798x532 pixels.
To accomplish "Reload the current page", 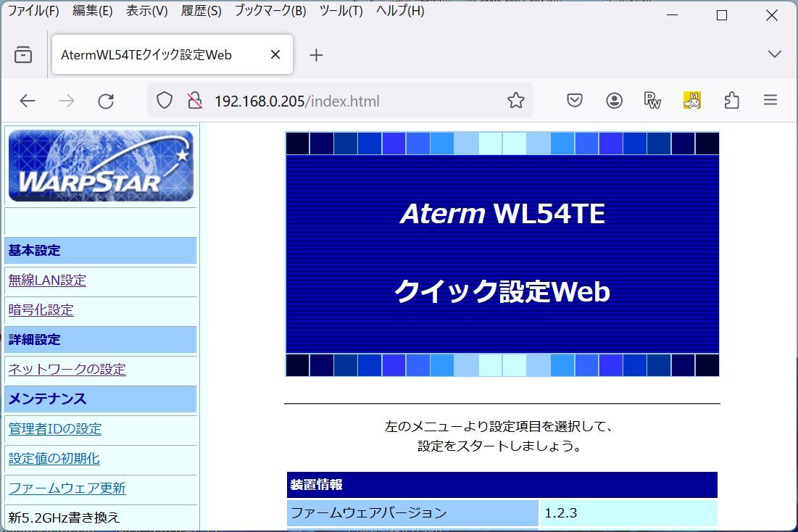I will 106,101.
